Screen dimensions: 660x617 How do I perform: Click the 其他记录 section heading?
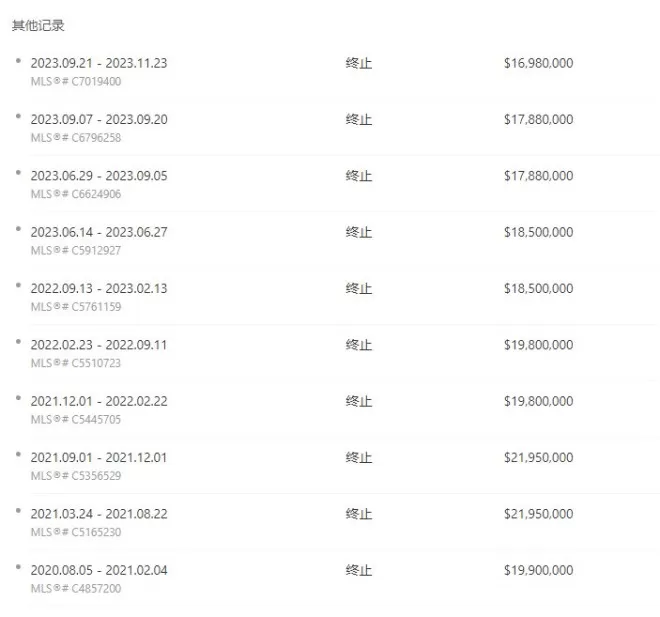pos(38,26)
